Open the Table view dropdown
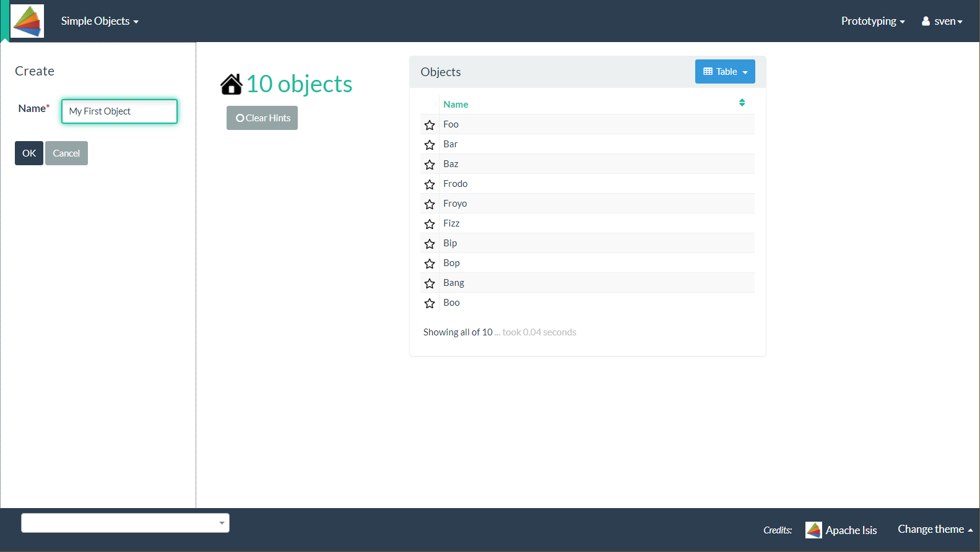 [x=725, y=72]
